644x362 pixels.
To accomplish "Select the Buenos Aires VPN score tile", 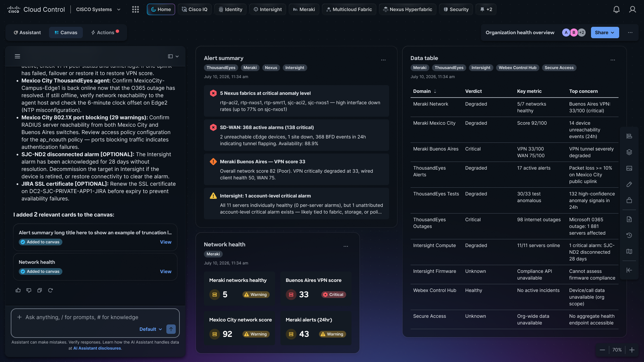I will 316,289.
